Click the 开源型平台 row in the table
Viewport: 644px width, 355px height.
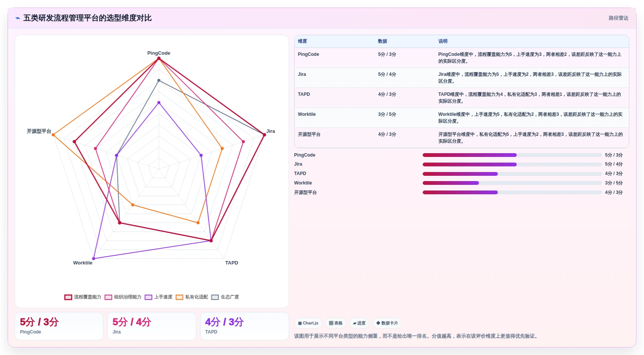(462, 138)
